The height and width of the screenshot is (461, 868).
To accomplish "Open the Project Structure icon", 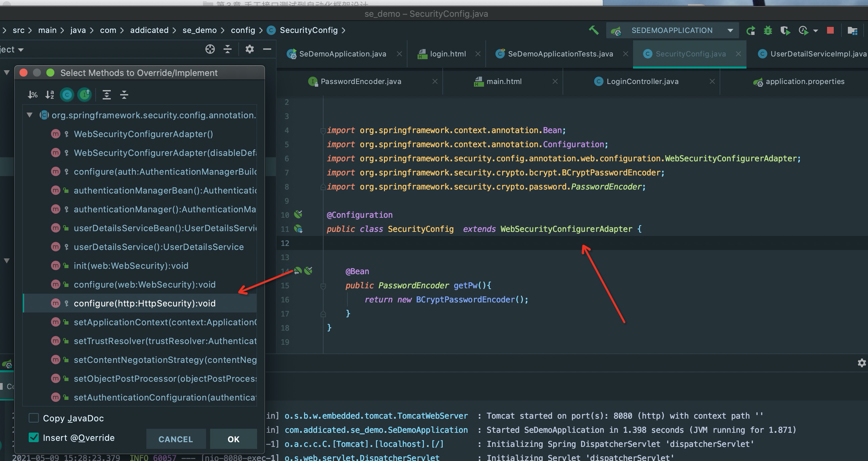I will (x=852, y=31).
